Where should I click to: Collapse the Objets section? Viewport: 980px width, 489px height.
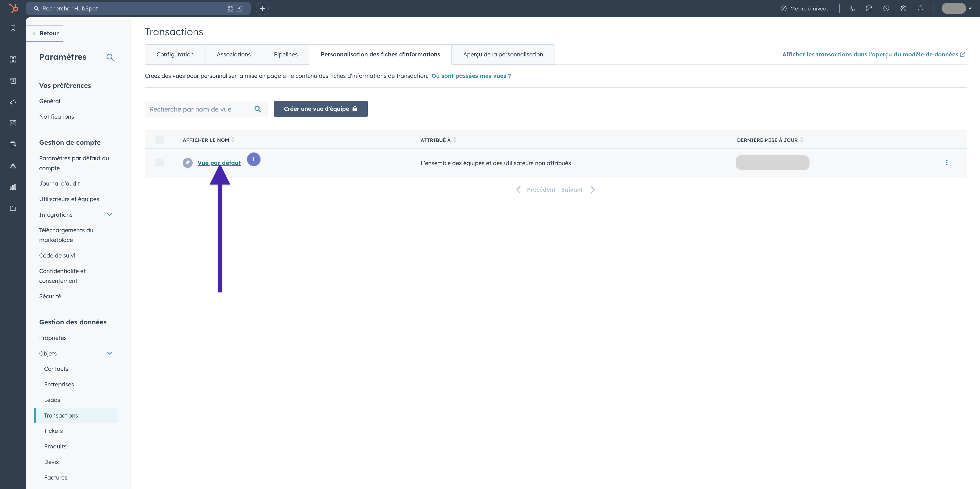click(x=109, y=353)
